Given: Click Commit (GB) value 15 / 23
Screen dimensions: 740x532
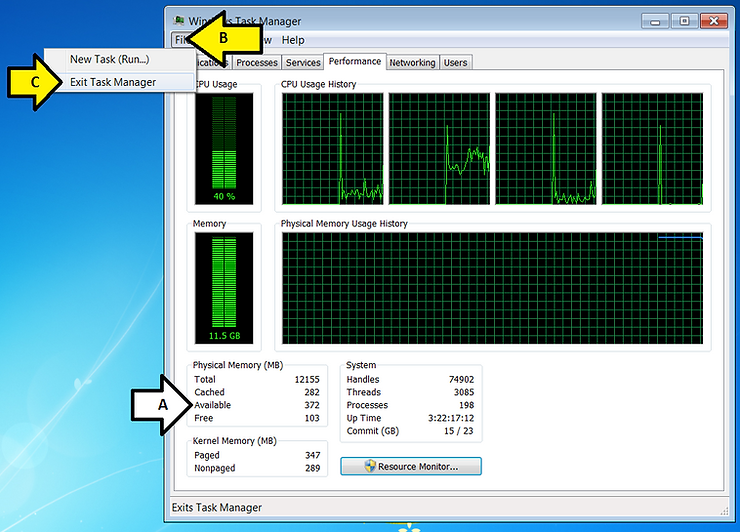Looking at the screenshot, I should tap(458, 431).
